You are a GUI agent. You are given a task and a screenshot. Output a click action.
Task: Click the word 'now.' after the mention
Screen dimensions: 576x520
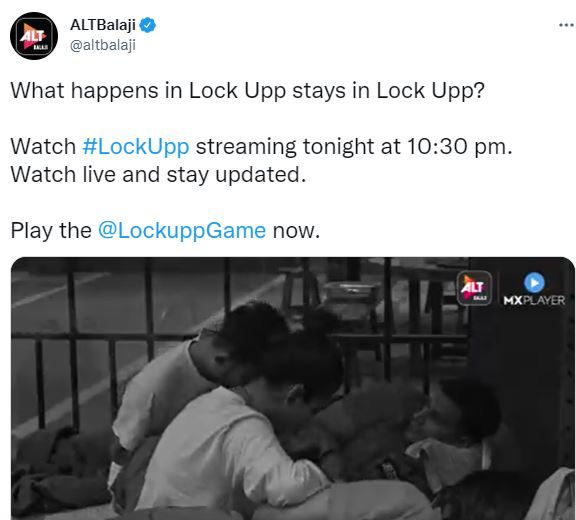pos(296,231)
